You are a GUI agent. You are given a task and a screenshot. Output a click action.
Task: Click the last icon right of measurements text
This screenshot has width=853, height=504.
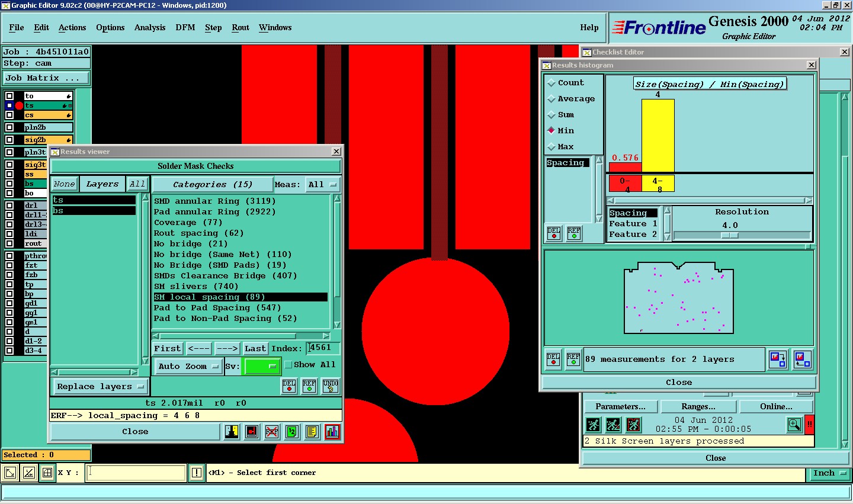pos(803,359)
